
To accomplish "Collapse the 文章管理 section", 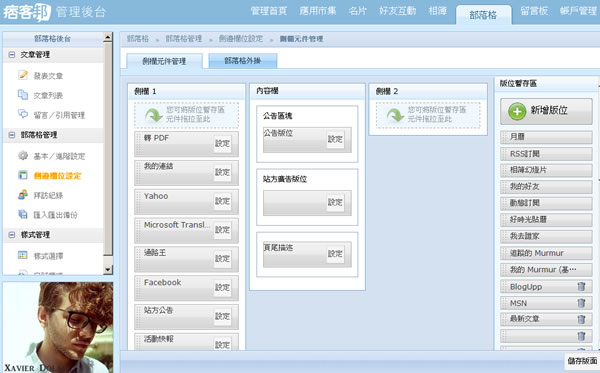I will coord(12,55).
